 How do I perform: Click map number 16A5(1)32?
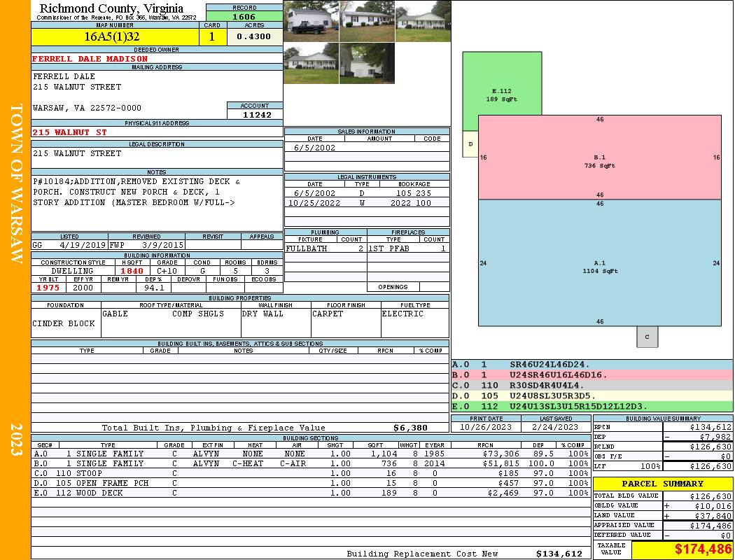pos(115,36)
